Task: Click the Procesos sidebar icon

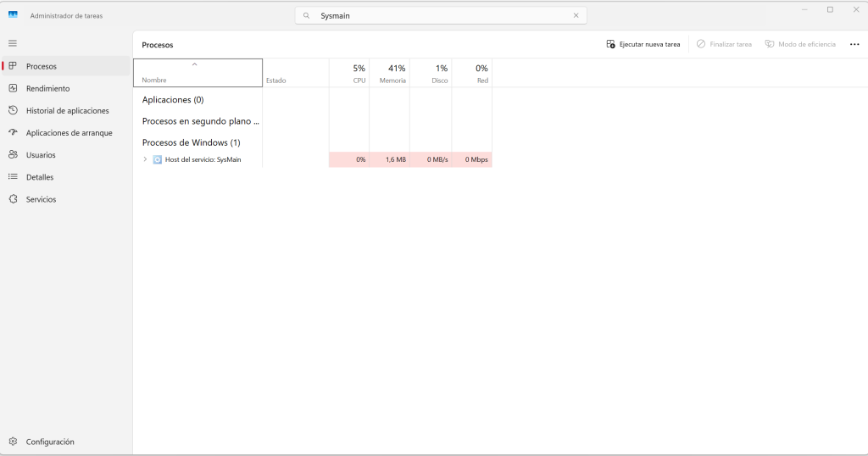Action: click(13, 66)
